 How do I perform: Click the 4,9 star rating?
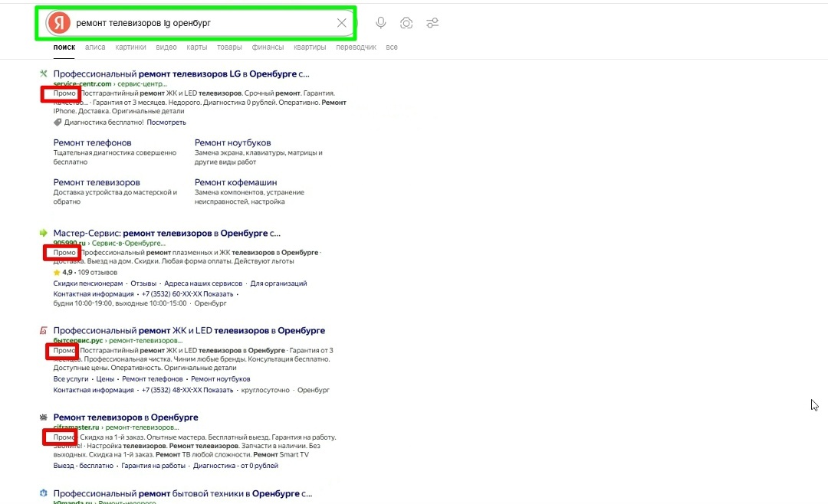pos(63,273)
